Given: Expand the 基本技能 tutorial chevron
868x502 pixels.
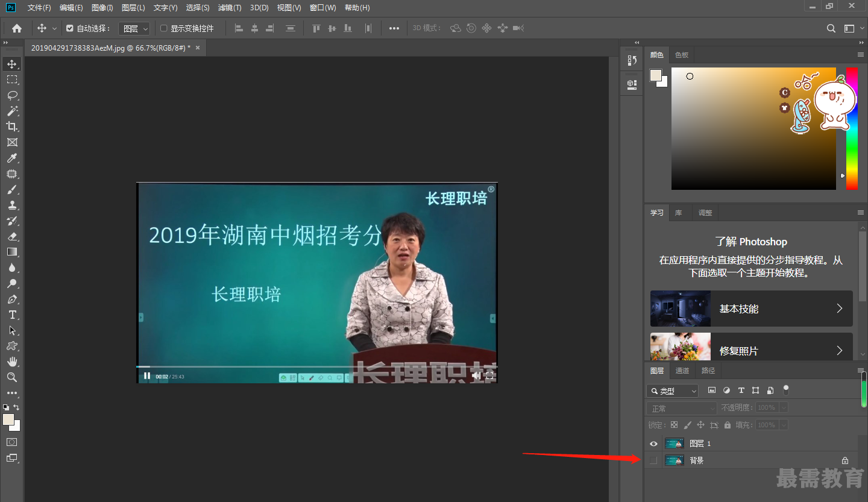Looking at the screenshot, I should 839,309.
